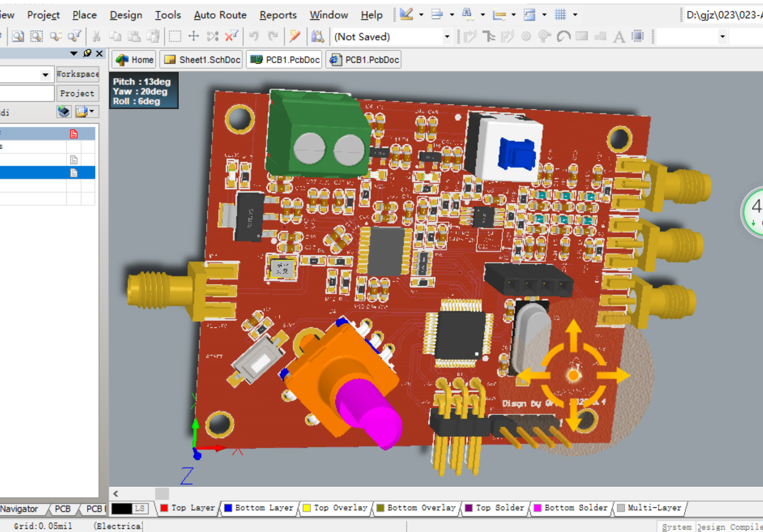Open the Reports menu
The width and height of the screenshot is (763, 532).
(278, 15)
